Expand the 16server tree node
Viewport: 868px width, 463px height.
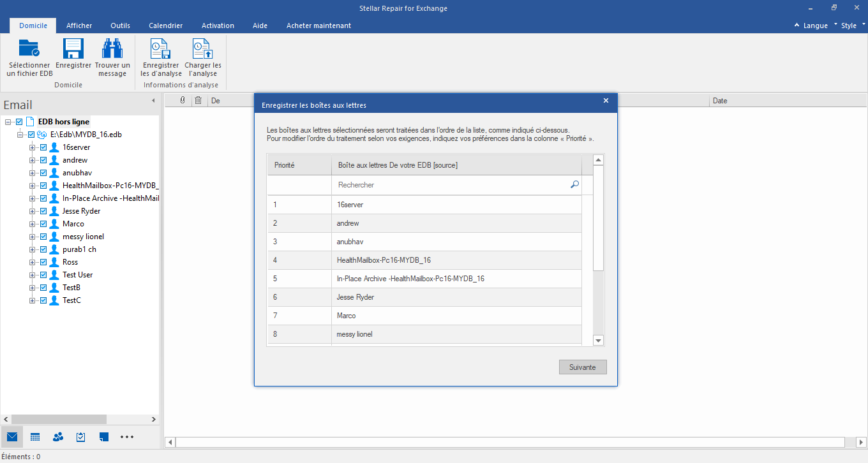32,147
